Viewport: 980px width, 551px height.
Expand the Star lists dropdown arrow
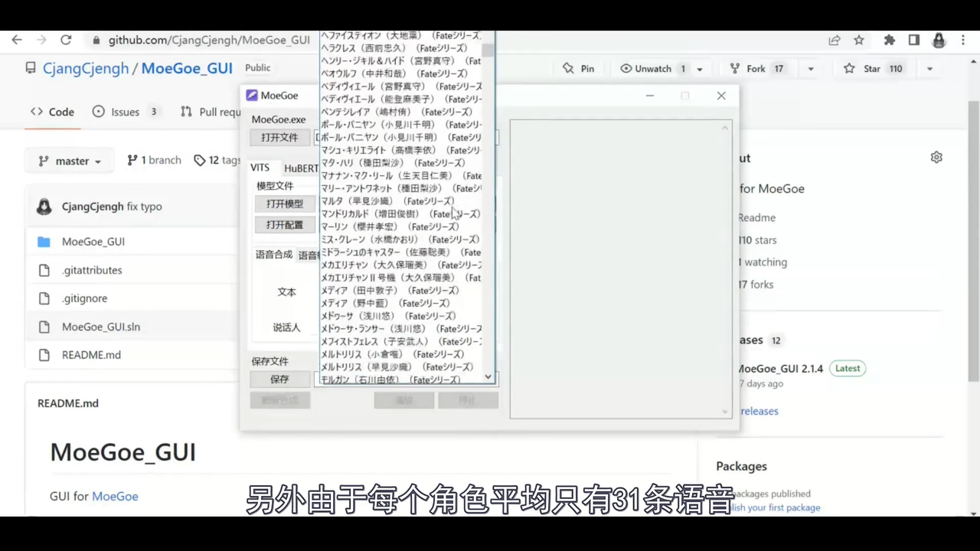pos(929,69)
